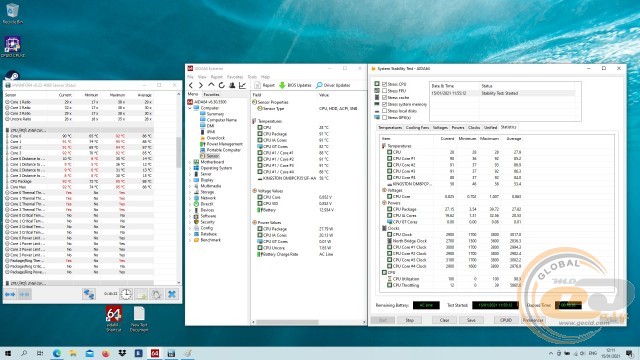Open the Mail app in taskbar
Viewport: 640px width, 360px height.
[x=89, y=353]
